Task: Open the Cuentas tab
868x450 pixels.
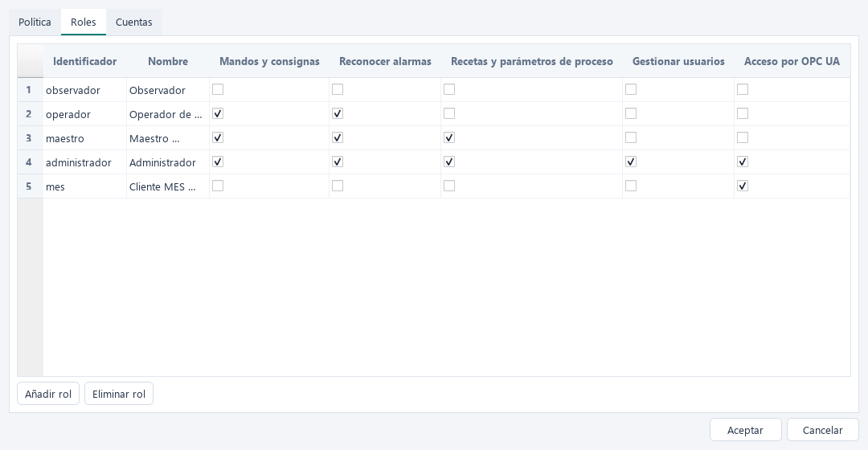Action: tap(134, 22)
